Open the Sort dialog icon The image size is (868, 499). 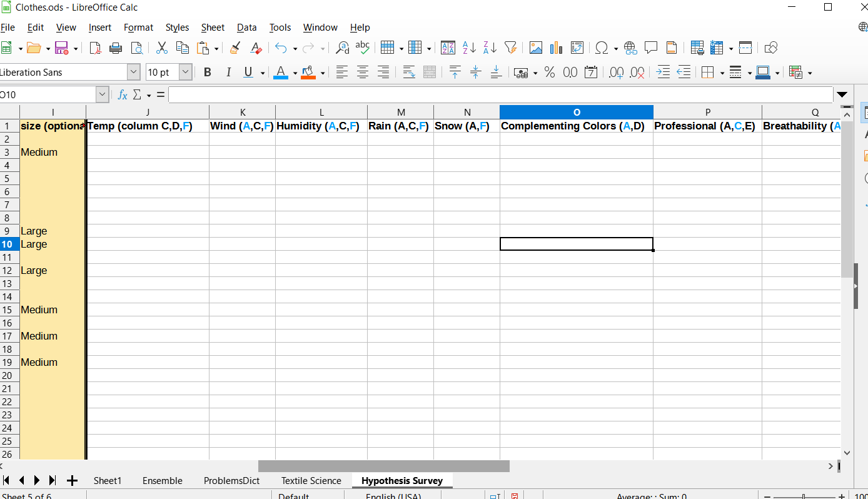(x=448, y=48)
